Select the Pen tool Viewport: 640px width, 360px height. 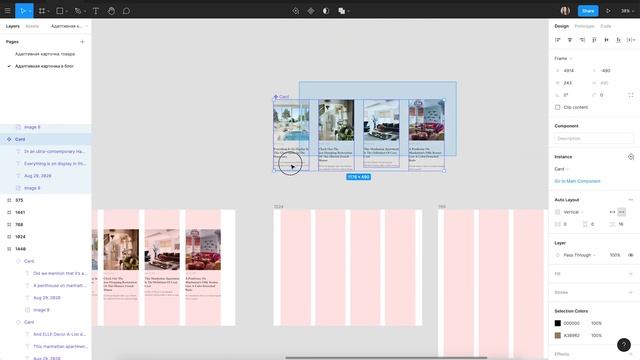pyautogui.click(x=78, y=11)
